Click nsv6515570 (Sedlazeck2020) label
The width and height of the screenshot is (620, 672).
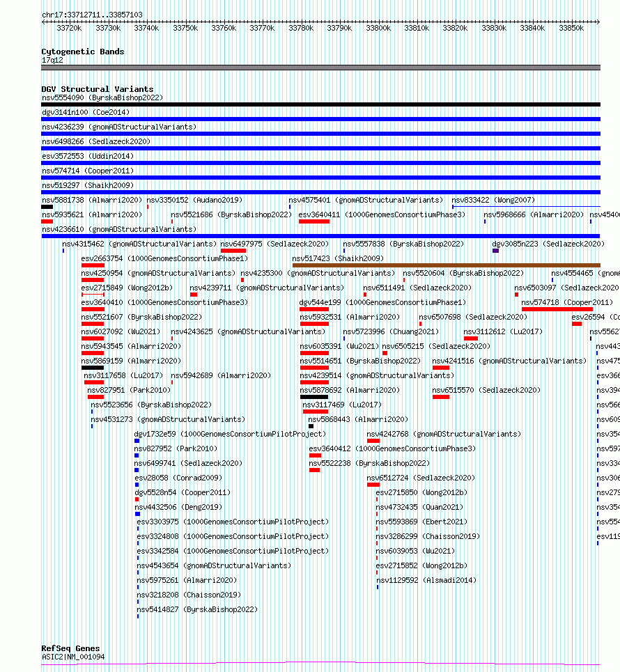[486, 390]
